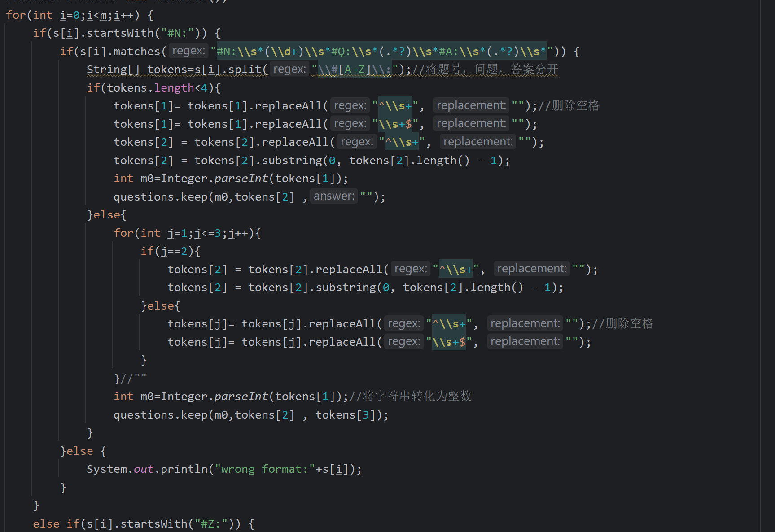Image resolution: width=775 pixels, height=532 pixels.
Task: Click the //删除空格 comment on tokens[j] line
Action: pos(622,324)
